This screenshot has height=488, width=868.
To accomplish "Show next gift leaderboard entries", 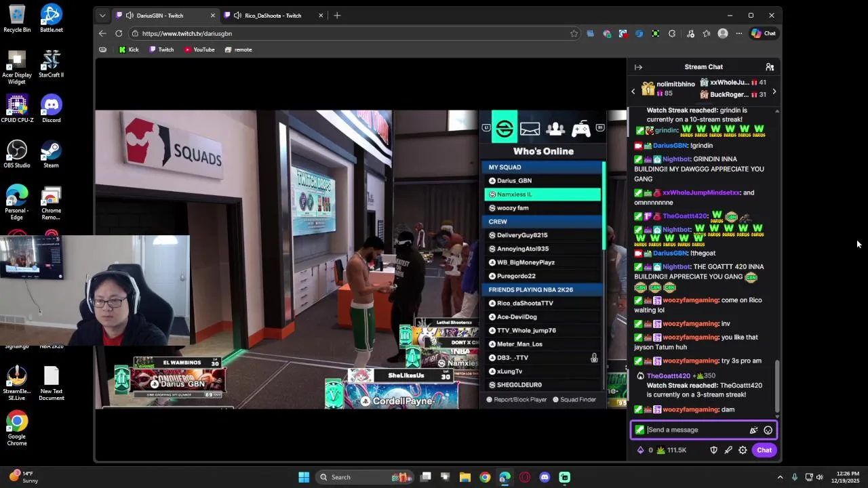I will pos(774,91).
